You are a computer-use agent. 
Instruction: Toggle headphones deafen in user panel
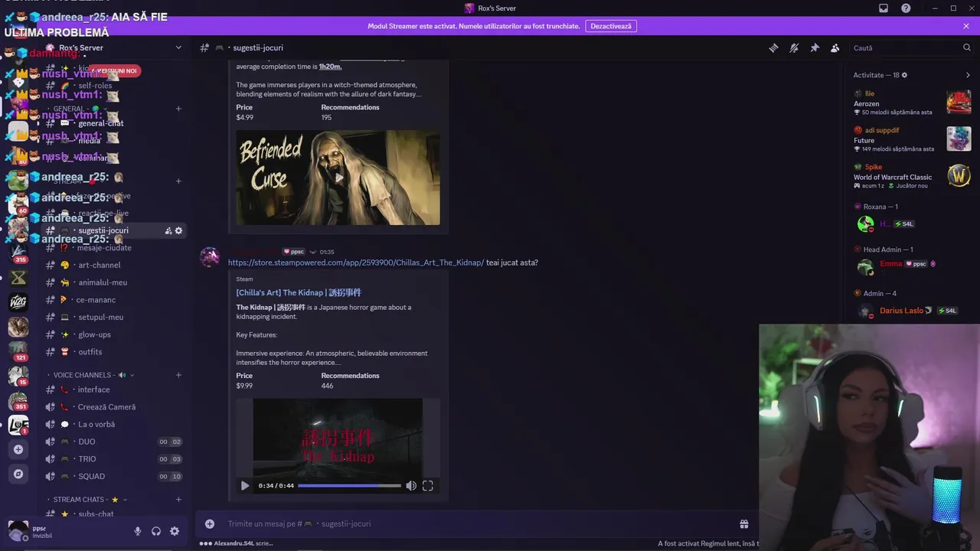pyautogui.click(x=156, y=531)
